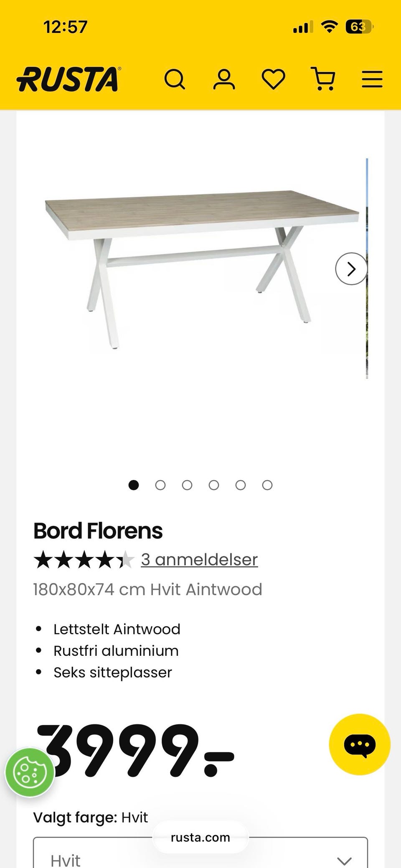401x868 pixels.
Task: Click the dropdown chevron for color
Action: (x=344, y=860)
